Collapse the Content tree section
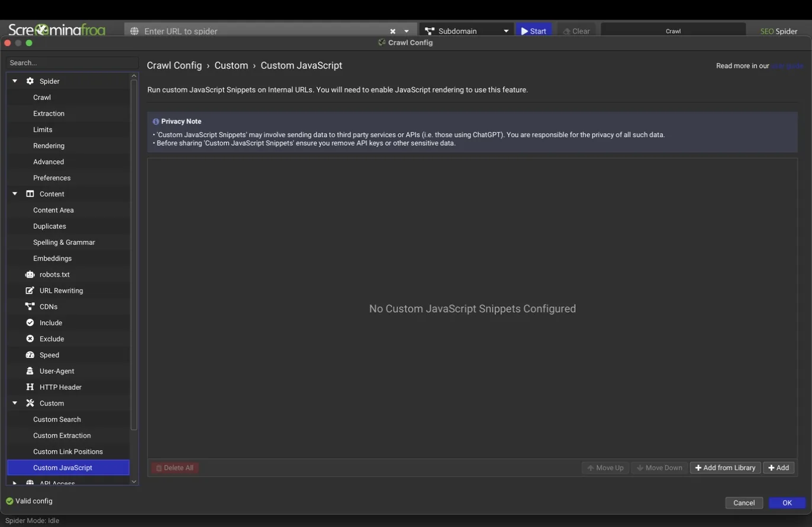 [15, 194]
